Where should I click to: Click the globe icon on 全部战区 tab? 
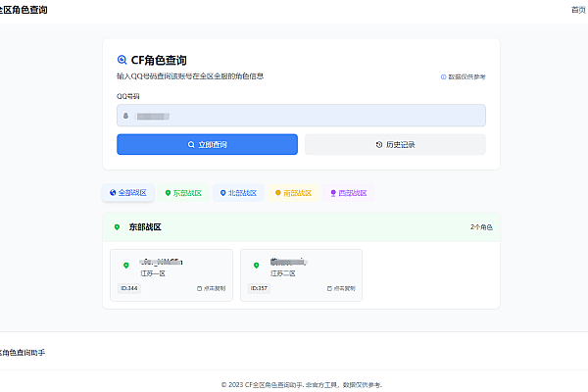tap(113, 193)
